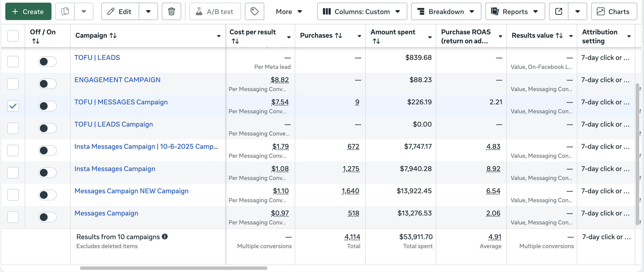Click the export share icon
The height and width of the screenshot is (272, 644).
coord(558,12)
